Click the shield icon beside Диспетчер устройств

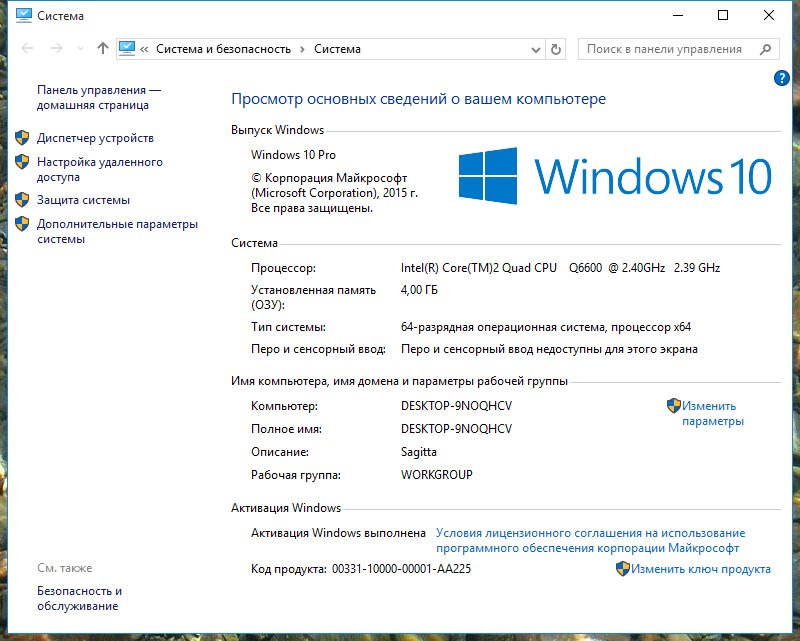(22, 137)
